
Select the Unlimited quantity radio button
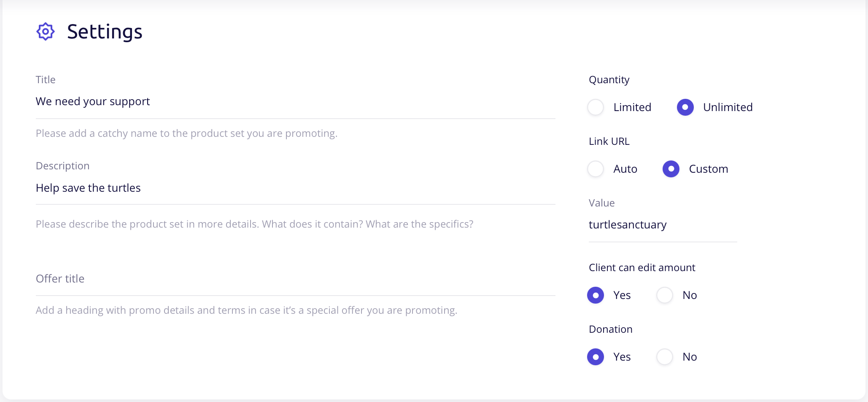pos(685,107)
